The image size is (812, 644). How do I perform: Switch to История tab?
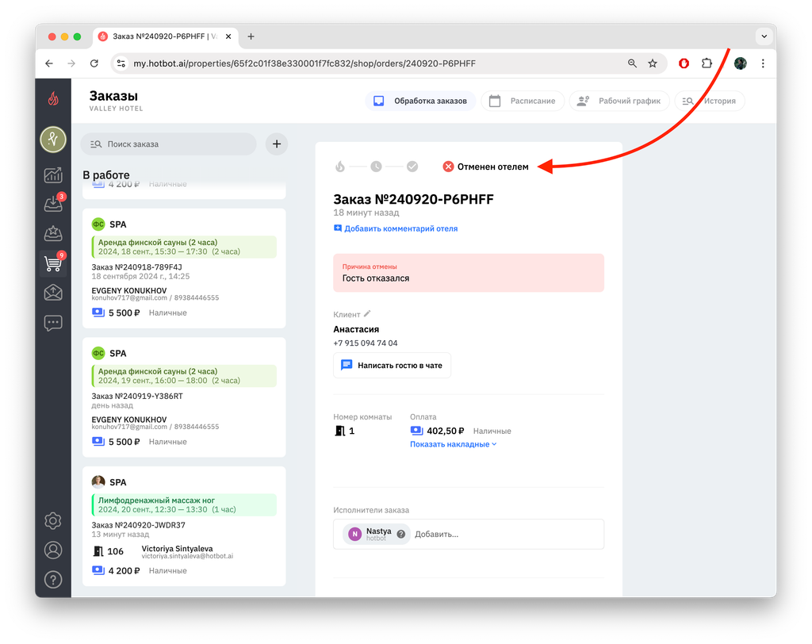click(x=710, y=101)
